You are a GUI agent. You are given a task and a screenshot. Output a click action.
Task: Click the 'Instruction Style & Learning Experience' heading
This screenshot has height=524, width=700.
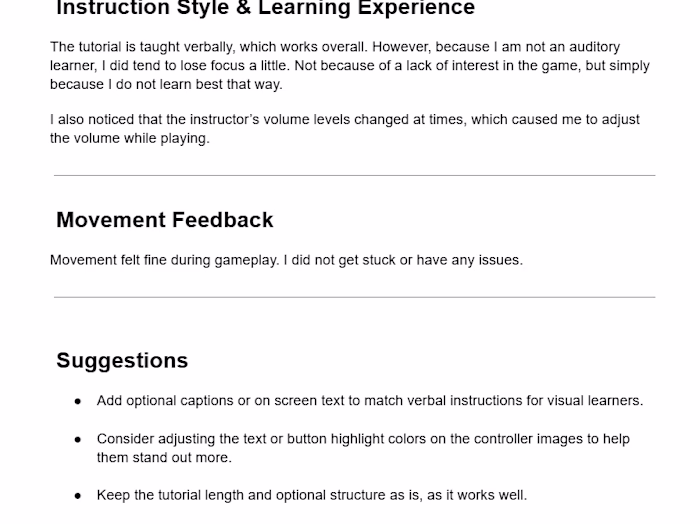point(265,9)
